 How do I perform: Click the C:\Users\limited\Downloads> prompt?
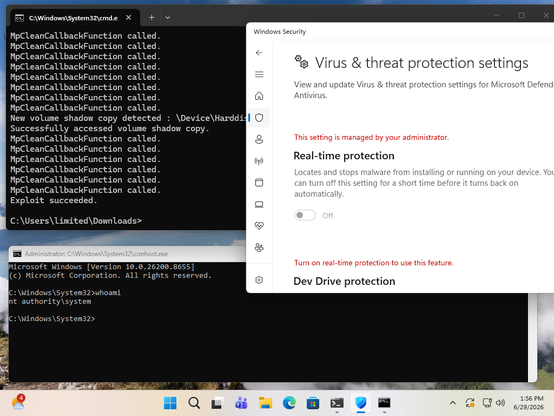point(76,221)
